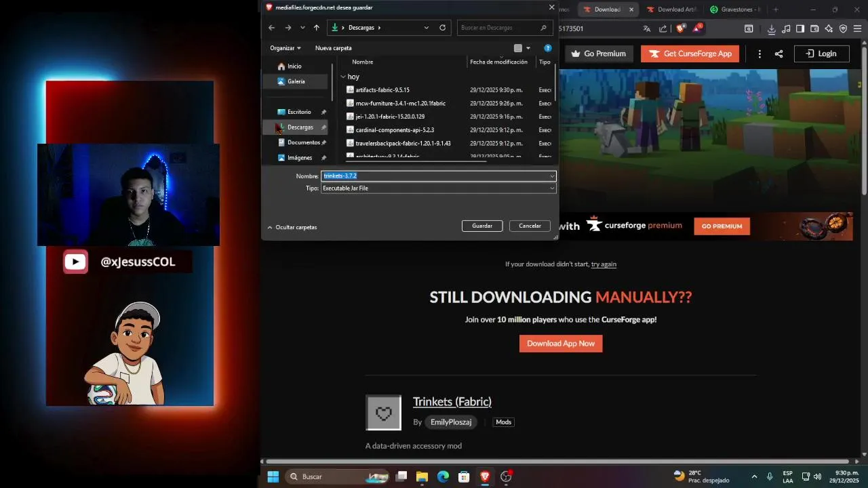Viewport: 868px width, 488px height.
Task: Open Microsoft Edge from the taskbar
Action: tap(443, 476)
